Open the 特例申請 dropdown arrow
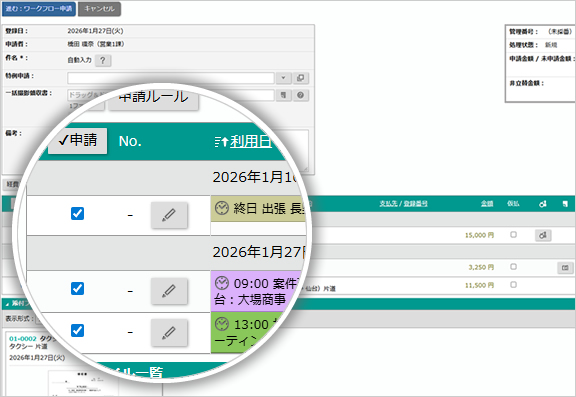This screenshot has height=397, width=576. point(283,78)
